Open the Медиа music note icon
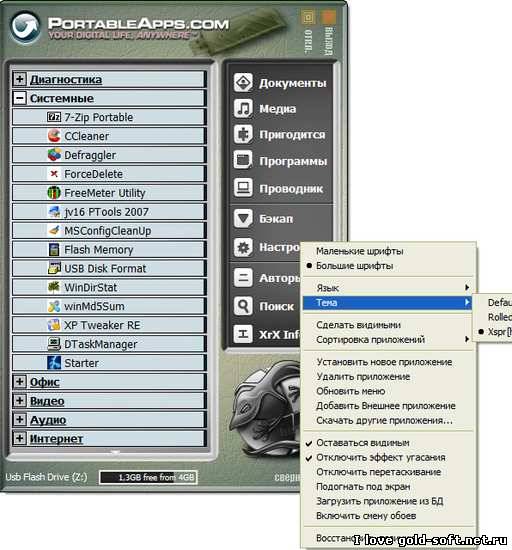Viewport: 512px width, 550px height. click(243, 108)
